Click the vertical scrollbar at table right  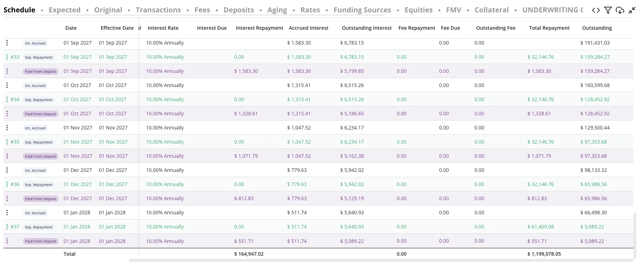pos(635,235)
